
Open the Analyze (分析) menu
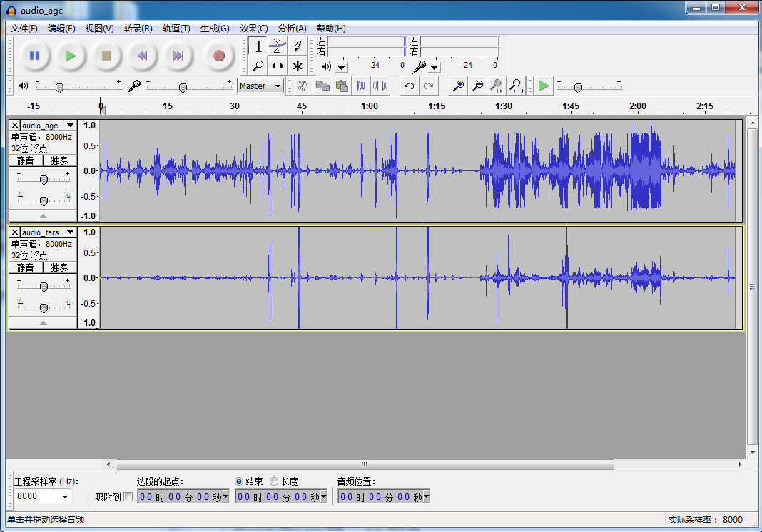292,29
